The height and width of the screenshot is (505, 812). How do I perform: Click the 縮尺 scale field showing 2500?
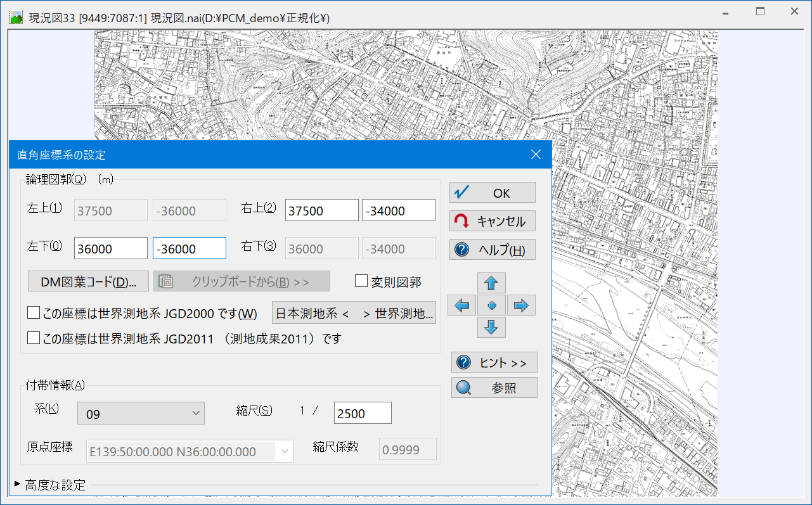point(362,413)
